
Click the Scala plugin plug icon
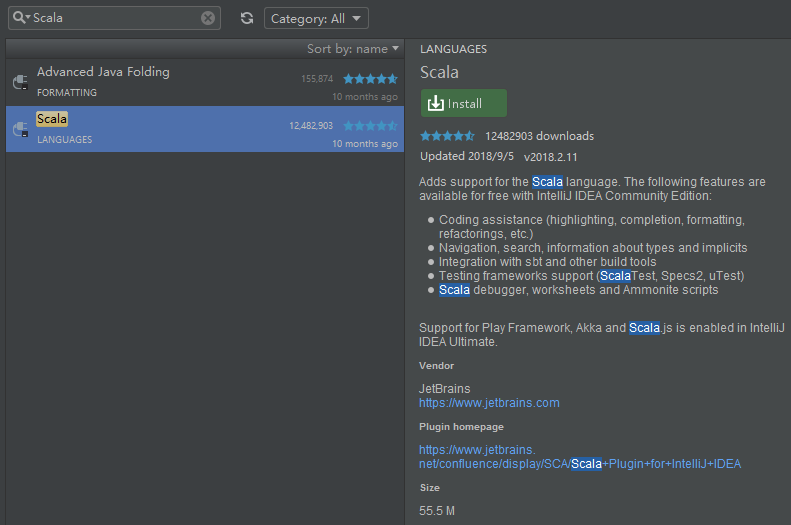point(20,129)
